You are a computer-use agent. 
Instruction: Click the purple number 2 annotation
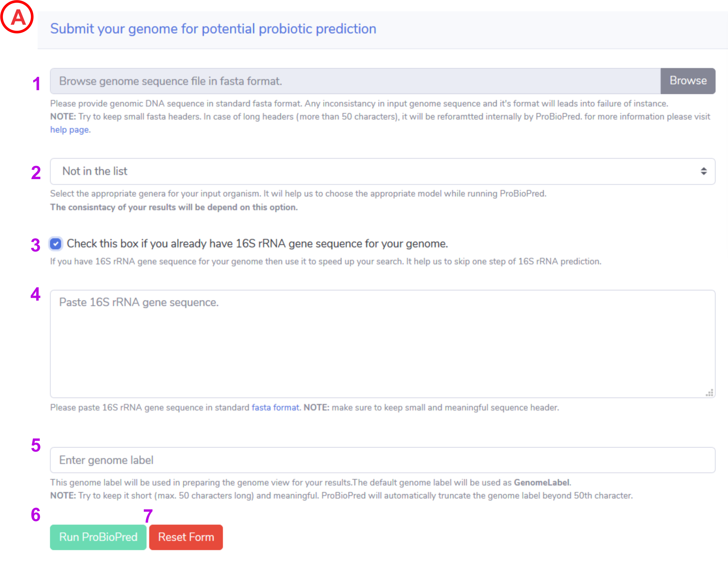pyautogui.click(x=36, y=173)
